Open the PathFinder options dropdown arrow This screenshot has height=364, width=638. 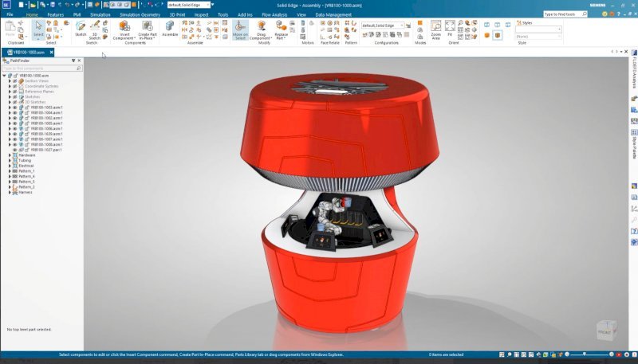(73, 61)
